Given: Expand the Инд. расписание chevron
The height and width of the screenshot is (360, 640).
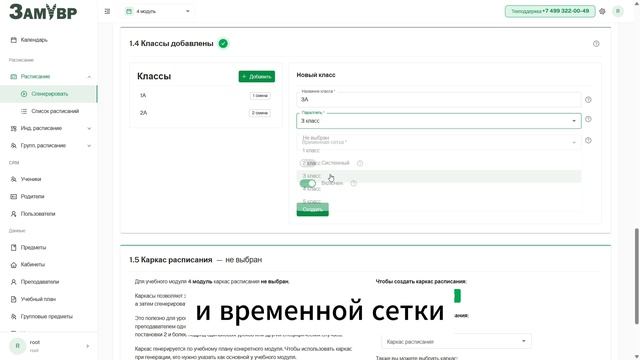Looking at the screenshot, I should [x=89, y=129].
